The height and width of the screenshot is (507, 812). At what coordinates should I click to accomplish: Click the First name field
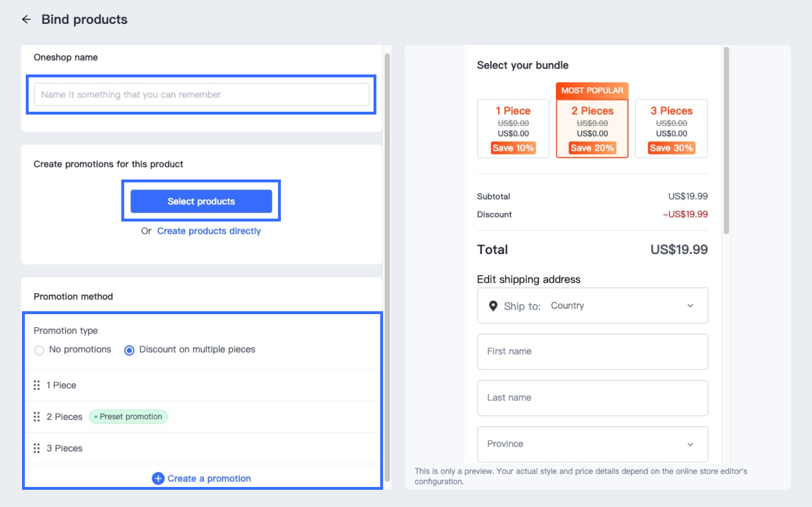tap(592, 351)
